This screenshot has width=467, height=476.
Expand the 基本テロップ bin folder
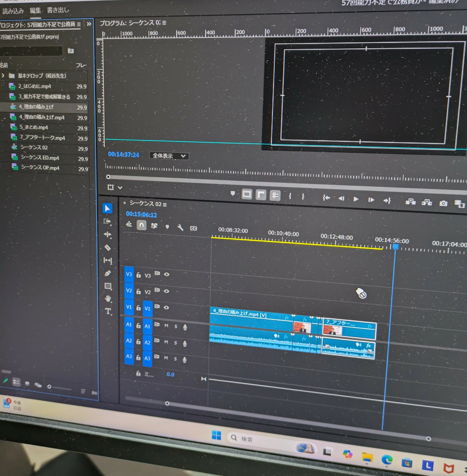[3, 76]
